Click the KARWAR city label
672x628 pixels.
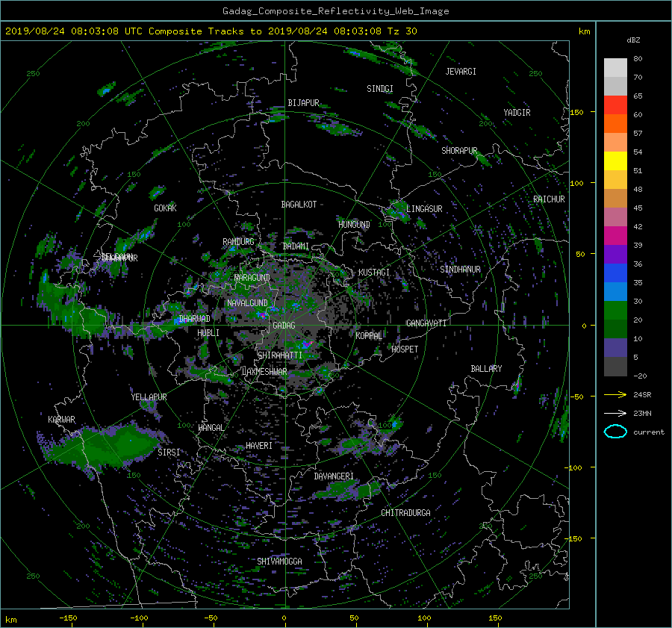click(61, 420)
